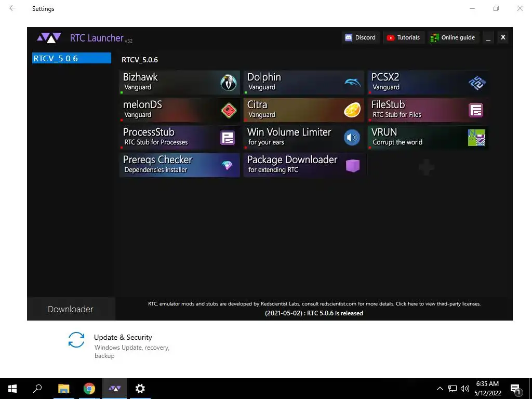This screenshot has width=532, height=399.
Task: Open taskbar search magnifier
Action: click(37, 389)
